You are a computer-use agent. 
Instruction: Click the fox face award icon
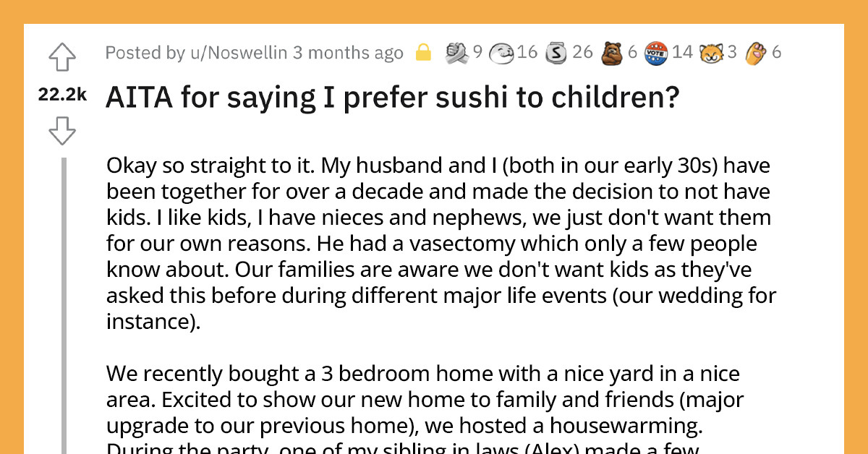tap(711, 51)
